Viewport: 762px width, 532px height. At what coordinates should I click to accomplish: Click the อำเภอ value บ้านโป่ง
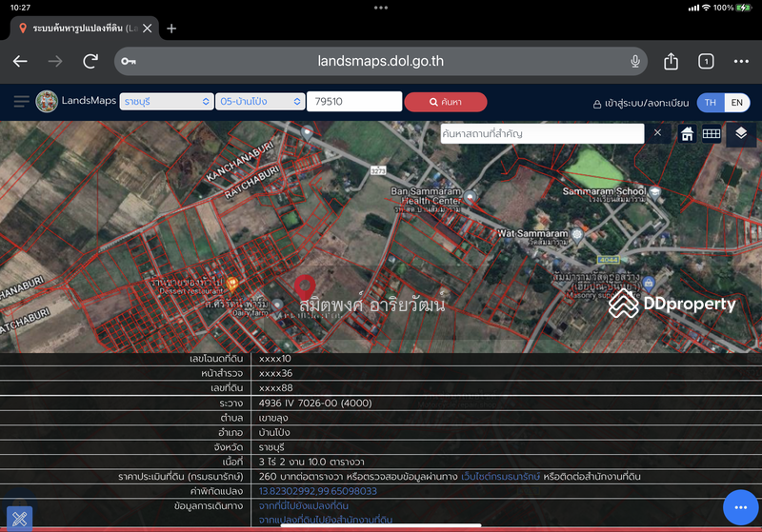[x=274, y=432]
